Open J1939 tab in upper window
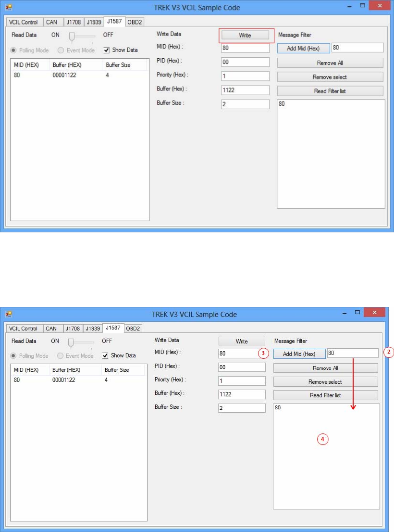The width and height of the screenshot is (394, 532). click(94, 22)
